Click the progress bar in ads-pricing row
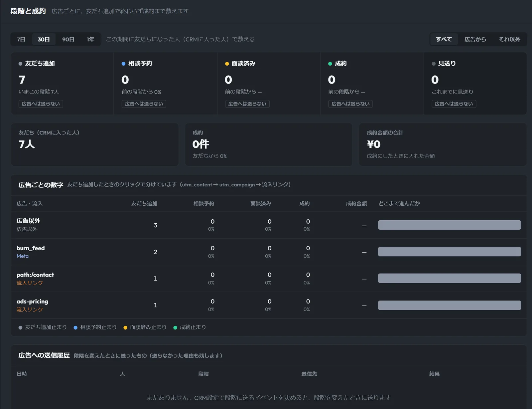This screenshot has width=532, height=409. click(x=450, y=305)
